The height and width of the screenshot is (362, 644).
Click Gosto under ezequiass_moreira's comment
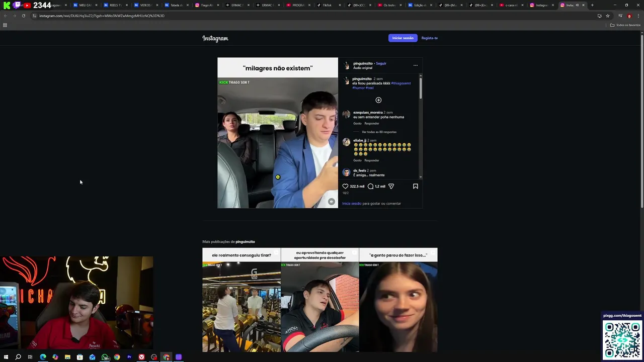pyautogui.click(x=357, y=123)
